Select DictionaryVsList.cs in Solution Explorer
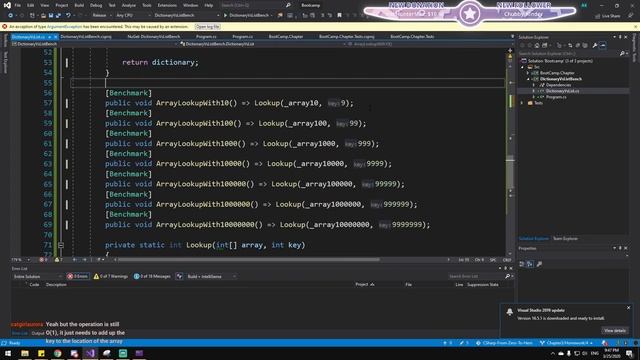The width and height of the screenshot is (640, 360). 562,91
